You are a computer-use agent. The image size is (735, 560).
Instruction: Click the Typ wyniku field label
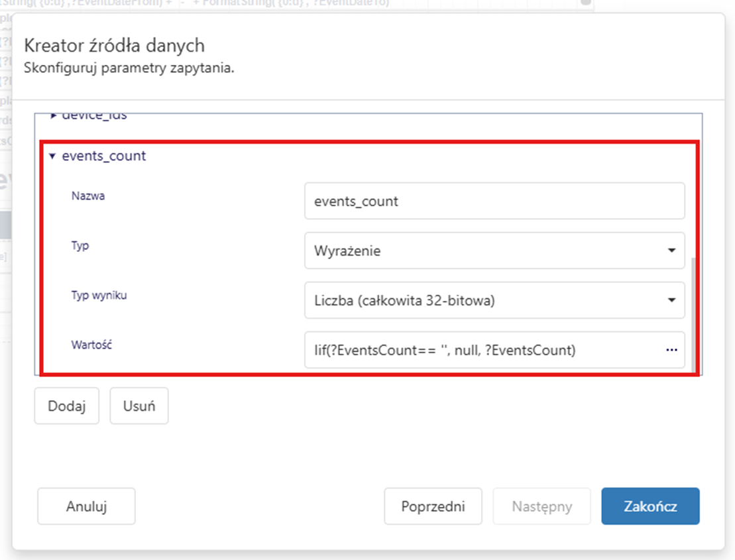pos(99,296)
